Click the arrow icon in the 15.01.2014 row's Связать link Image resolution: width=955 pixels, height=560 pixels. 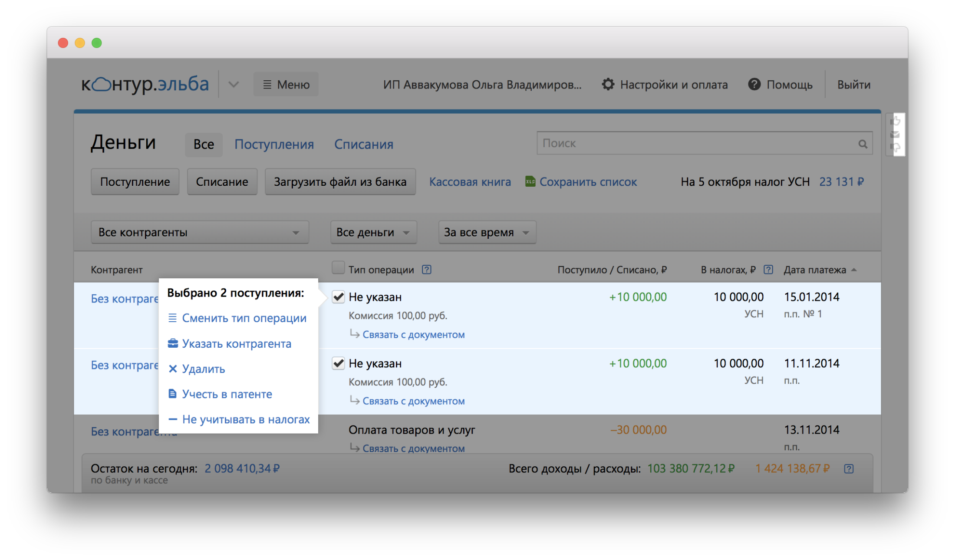355,334
